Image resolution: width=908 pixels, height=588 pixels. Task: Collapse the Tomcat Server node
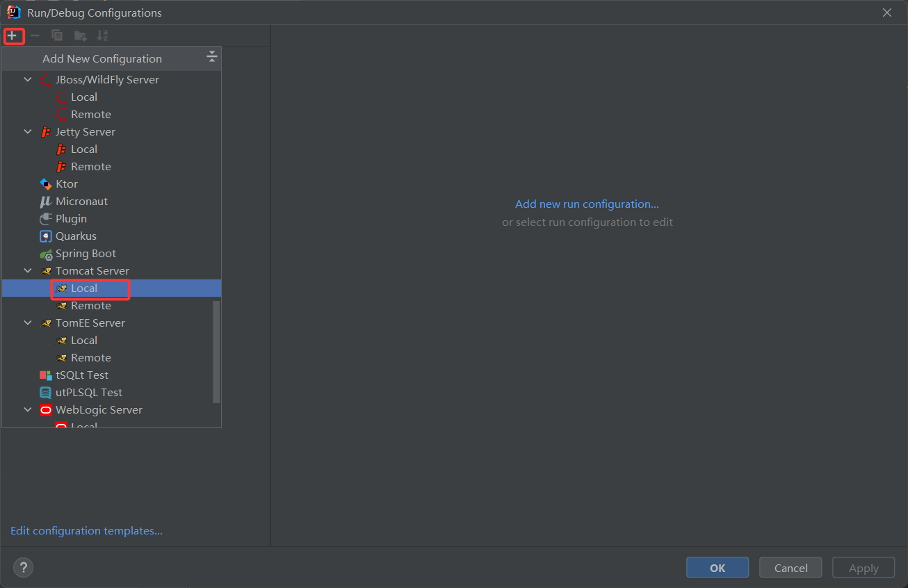pyautogui.click(x=28, y=271)
